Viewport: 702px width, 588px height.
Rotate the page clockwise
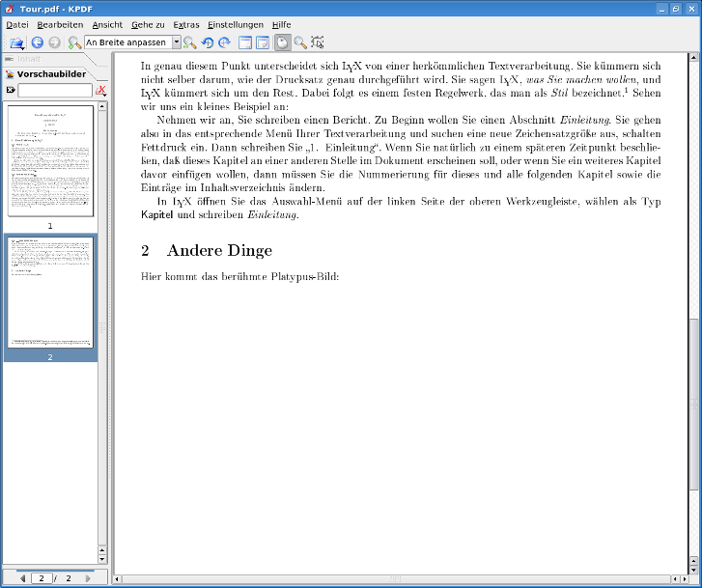[x=224, y=42]
